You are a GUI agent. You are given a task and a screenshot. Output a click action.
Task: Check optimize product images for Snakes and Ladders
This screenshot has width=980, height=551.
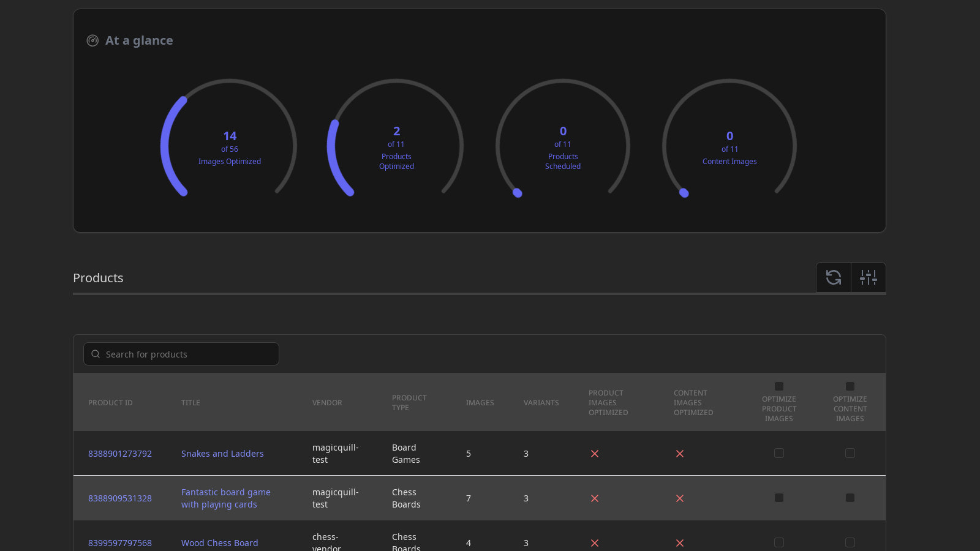(779, 453)
